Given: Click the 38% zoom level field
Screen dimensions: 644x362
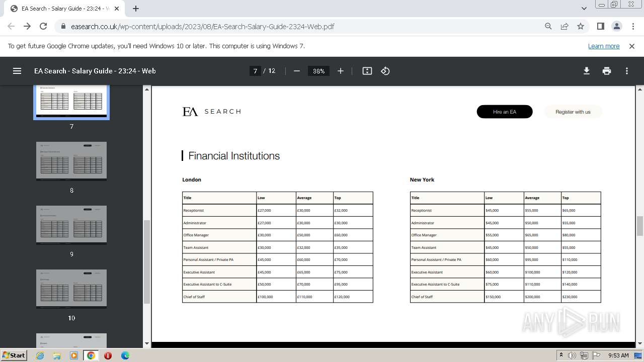Looking at the screenshot, I should coord(318,71).
